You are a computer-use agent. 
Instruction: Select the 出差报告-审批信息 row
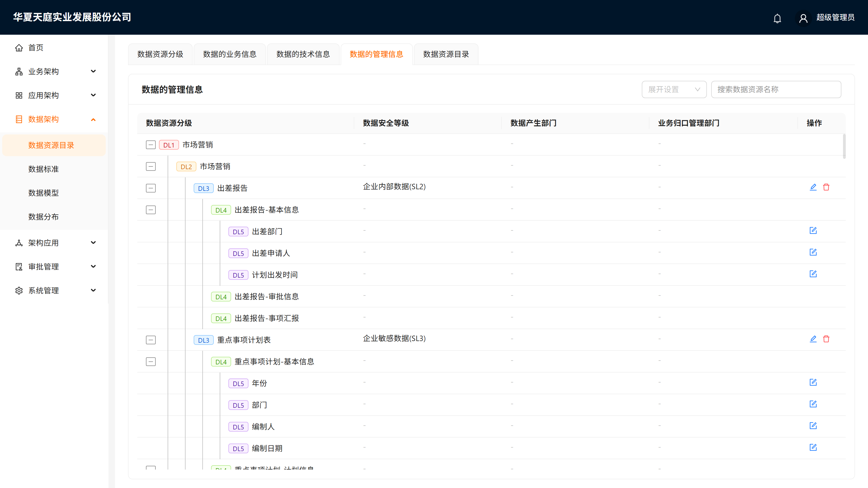491,296
